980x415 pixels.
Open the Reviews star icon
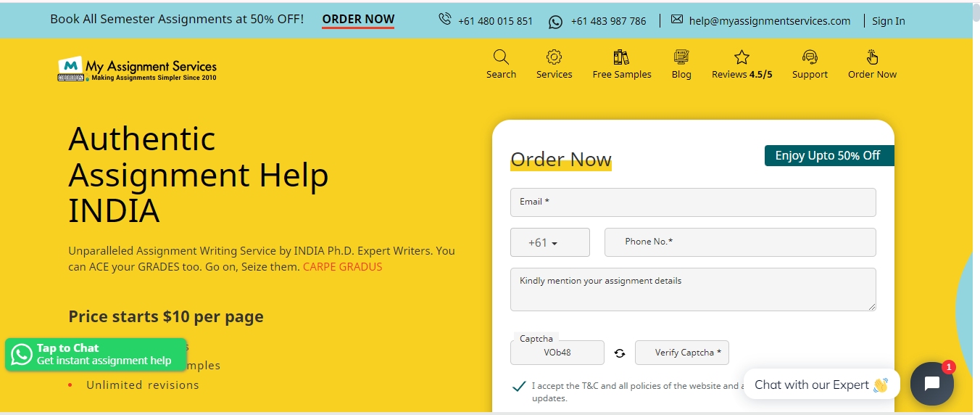742,57
